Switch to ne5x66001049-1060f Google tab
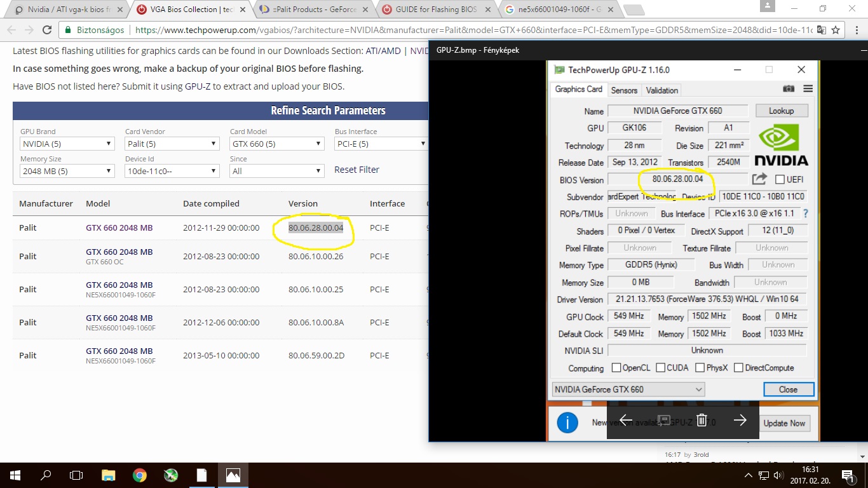This screenshot has height=488, width=868. 560,10
